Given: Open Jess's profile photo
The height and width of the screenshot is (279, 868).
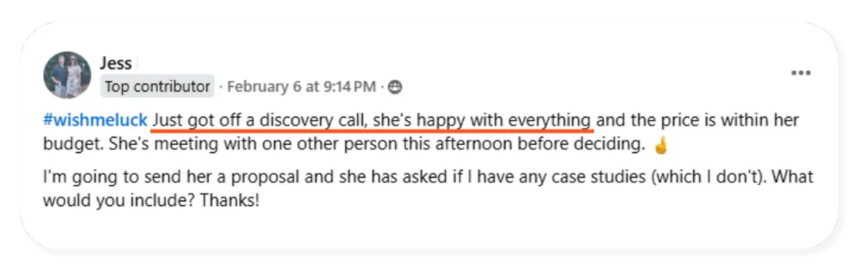Looking at the screenshot, I should tap(68, 75).
